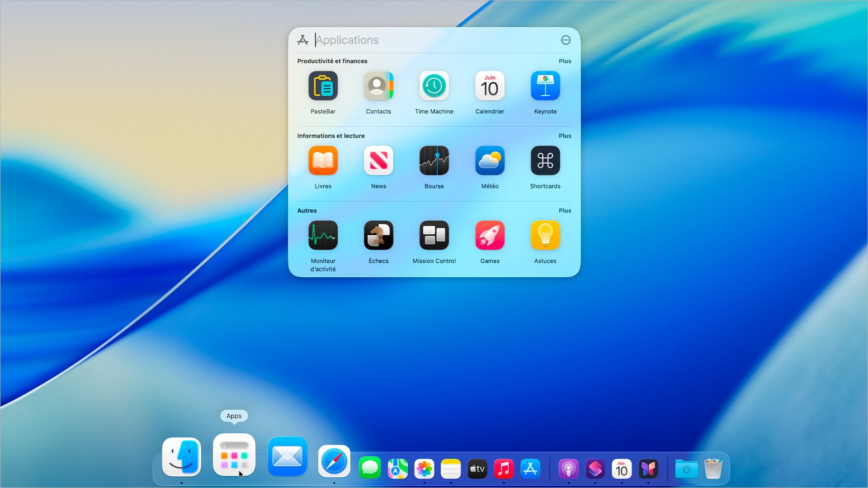Open the Bourse stocks app
The image size is (868, 488).
tap(434, 161)
